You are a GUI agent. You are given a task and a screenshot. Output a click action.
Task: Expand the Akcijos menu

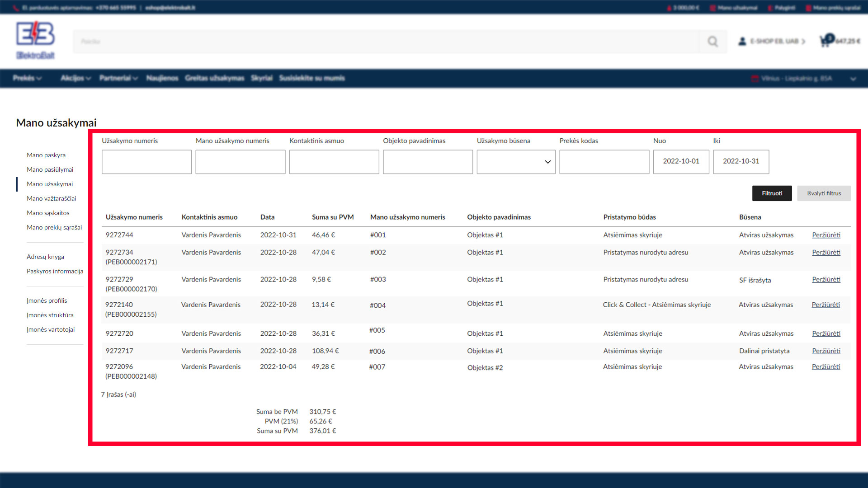tap(75, 78)
